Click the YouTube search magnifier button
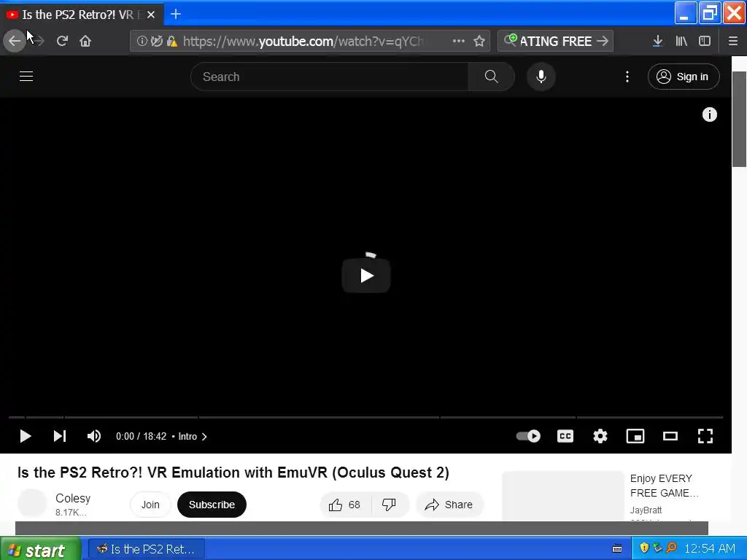 click(x=491, y=77)
